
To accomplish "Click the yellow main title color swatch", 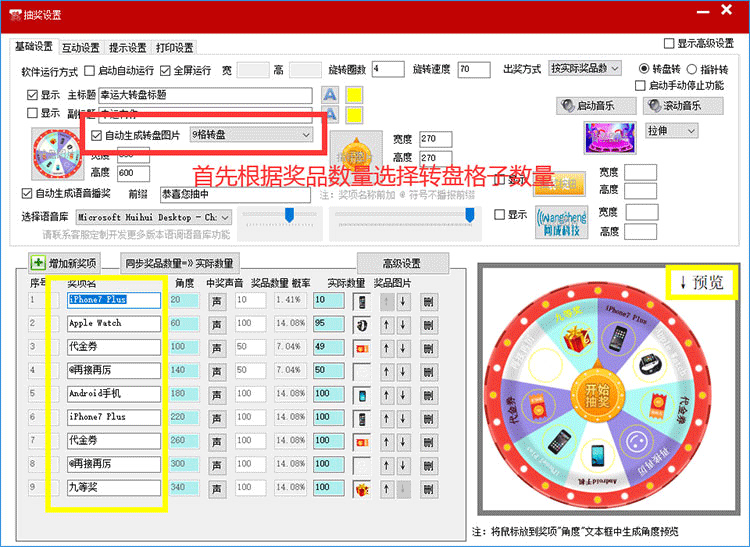I will (x=354, y=95).
